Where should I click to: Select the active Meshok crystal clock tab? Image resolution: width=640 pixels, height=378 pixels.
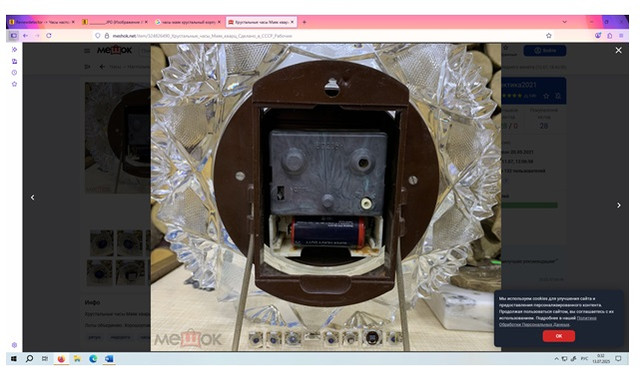pos(261,22)
